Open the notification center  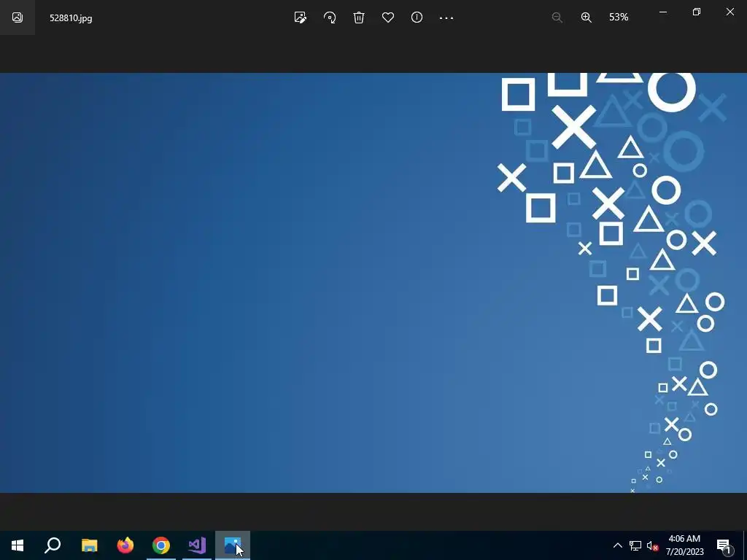tap(724, 545)
